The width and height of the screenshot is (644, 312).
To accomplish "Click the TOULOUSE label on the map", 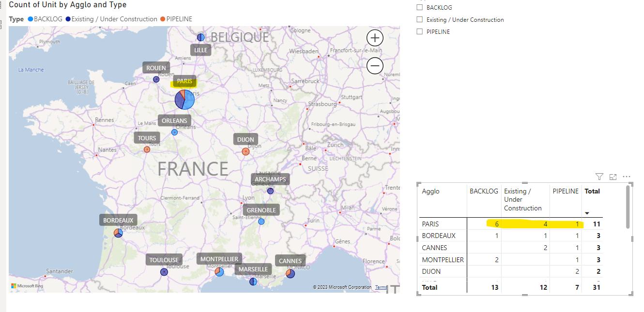I will pos(164,260).
